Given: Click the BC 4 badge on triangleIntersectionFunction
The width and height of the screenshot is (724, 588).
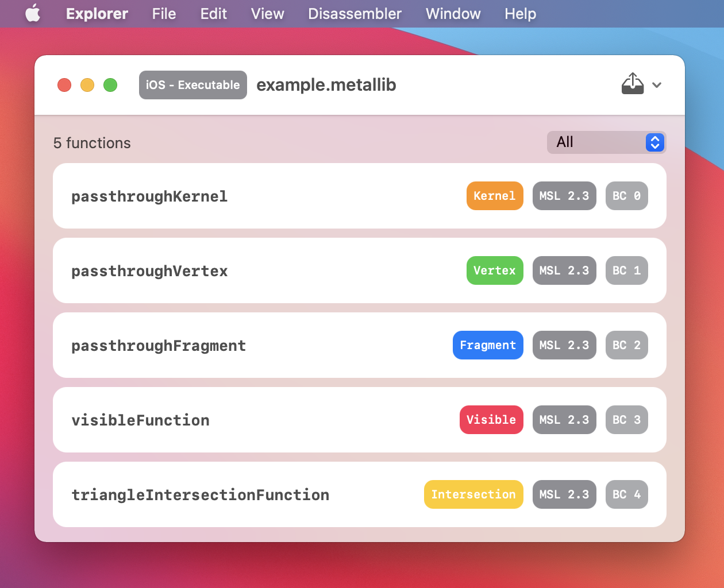Looking at the screenshot, I should (626, 494).
